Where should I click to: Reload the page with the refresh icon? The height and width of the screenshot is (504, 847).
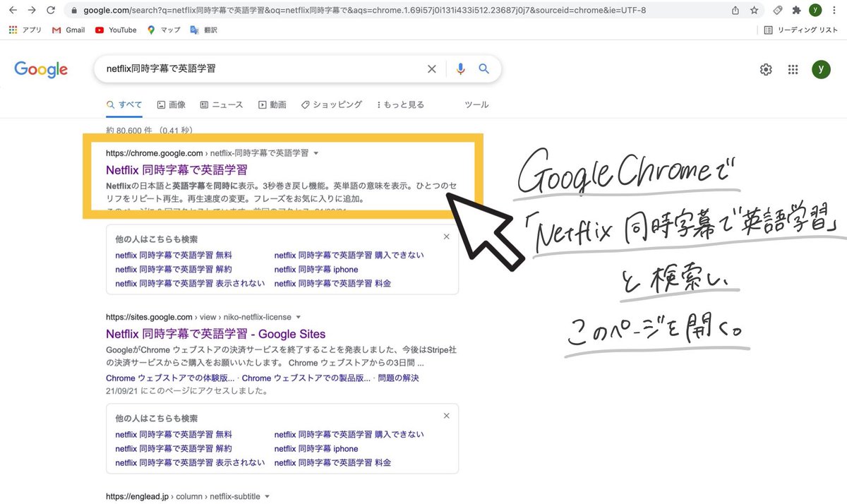pyautogui.click(x=51, y=11)
